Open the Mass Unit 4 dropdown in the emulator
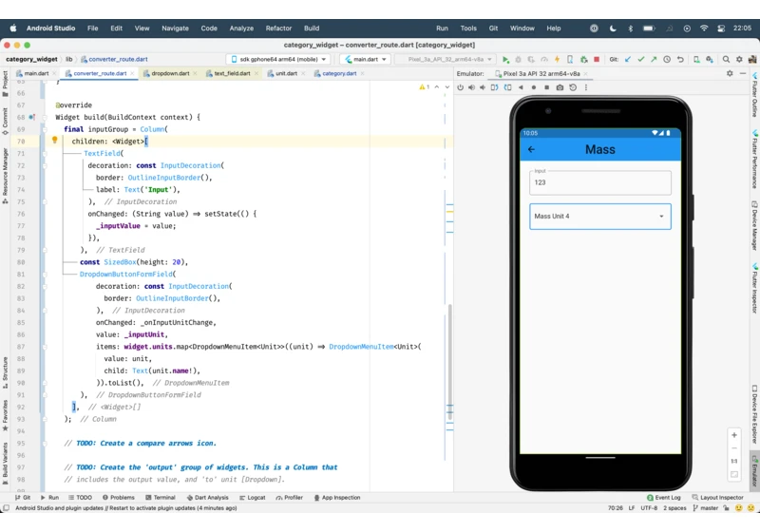This screenshot has width=760, height=532. click(600, 216)
